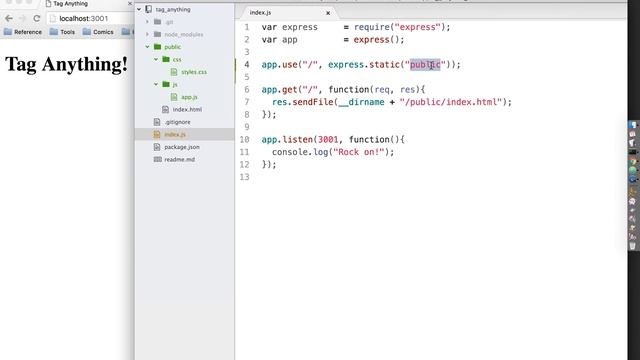Collapse the public folder
The image size is (640, 360).
tap(147, 47)
